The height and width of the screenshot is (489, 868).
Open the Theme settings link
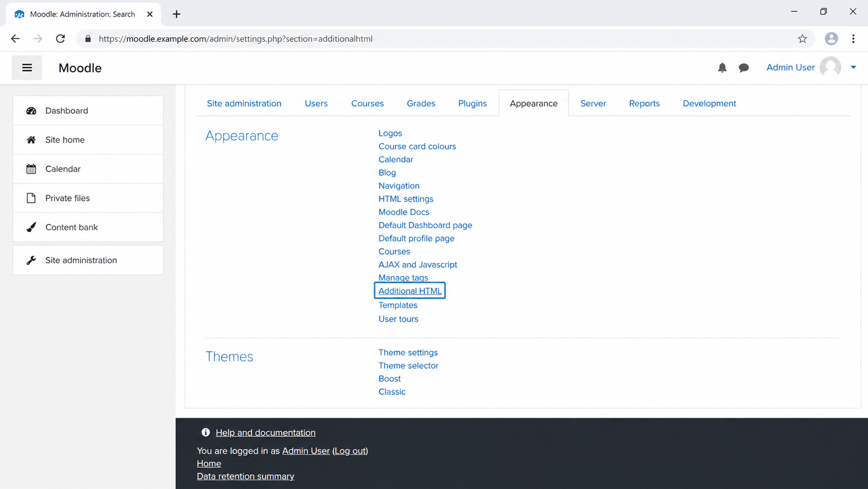click(x=408, y=352)
